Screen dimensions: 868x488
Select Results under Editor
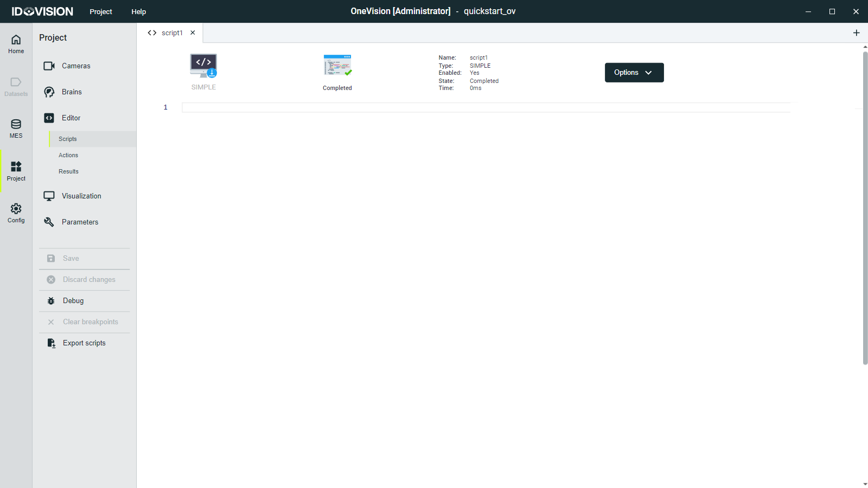(x=68, y=172)
